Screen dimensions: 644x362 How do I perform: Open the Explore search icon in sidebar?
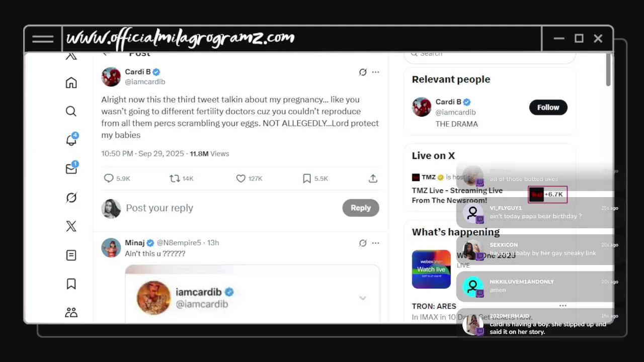click(x=71, y=111)
